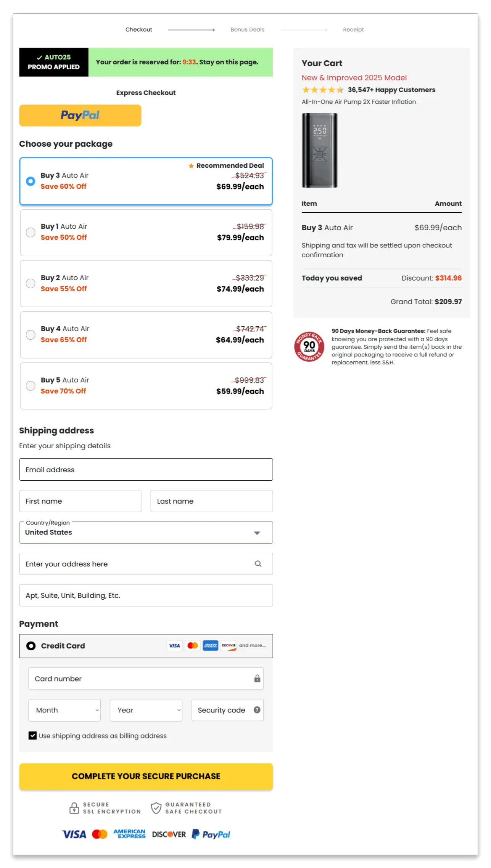Viewport: 491px width, 868px height.
Task: Toggle Use shipping address as billing address
Action: click(x=33, y=735)
